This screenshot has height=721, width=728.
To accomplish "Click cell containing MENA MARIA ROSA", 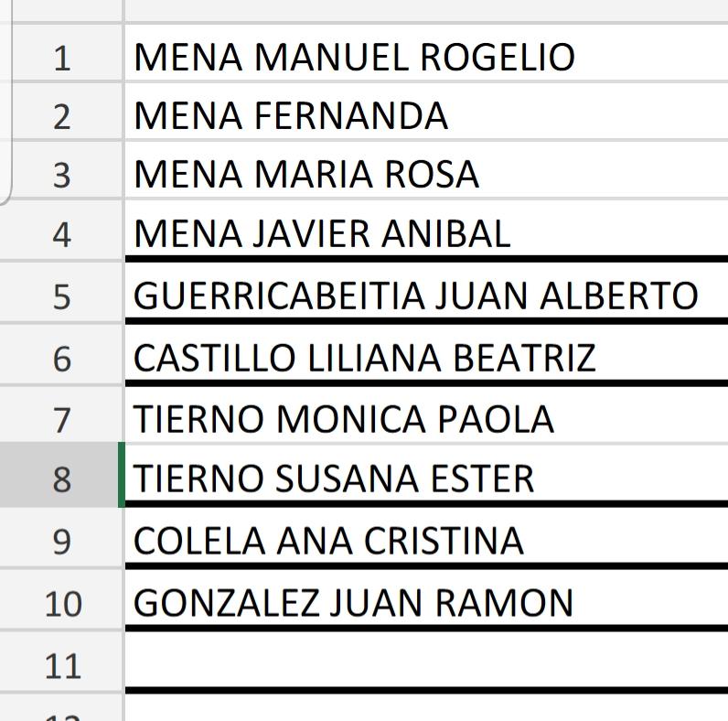I will click(x=427, y=170).
